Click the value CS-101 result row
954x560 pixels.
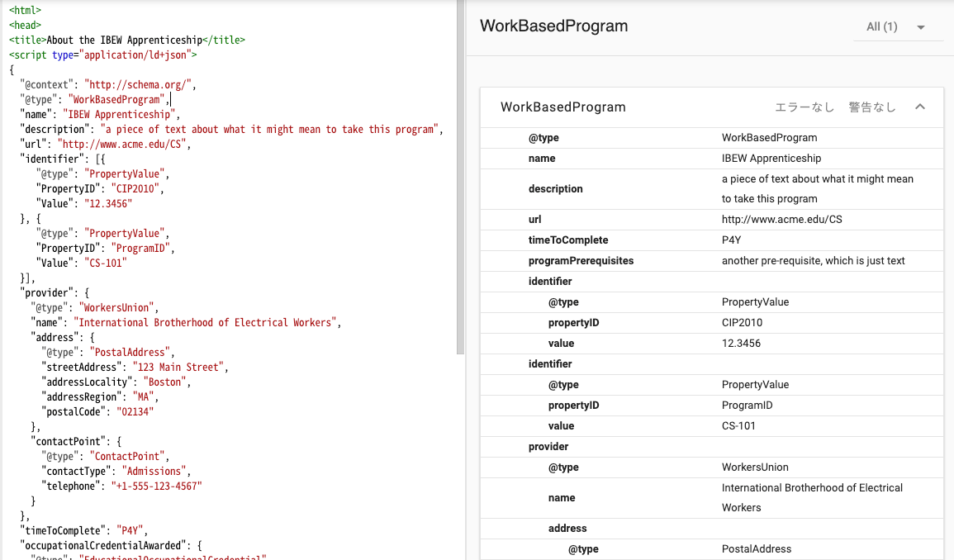click(x=712, y=426)
